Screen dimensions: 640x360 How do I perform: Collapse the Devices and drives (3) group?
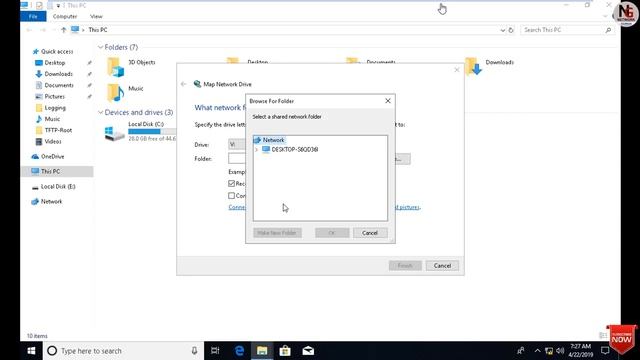[x=100, y=112]
